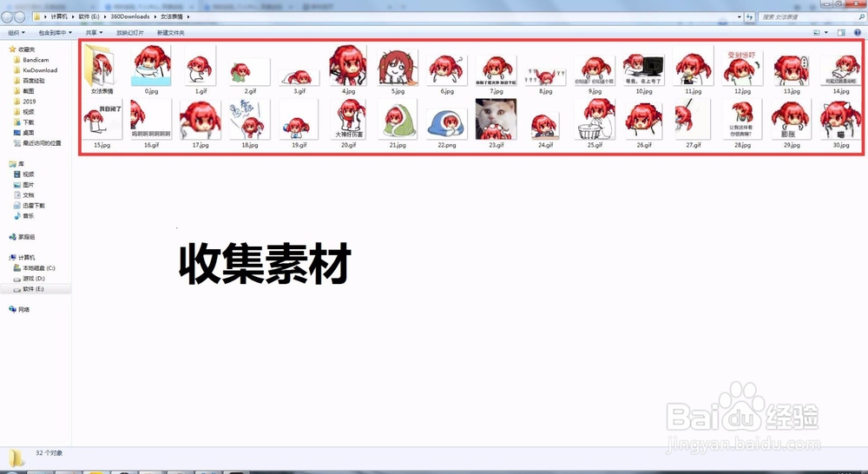Open the 共享 dropdown menu
This screenshot has width=868, height=474.
pos(94,33)
